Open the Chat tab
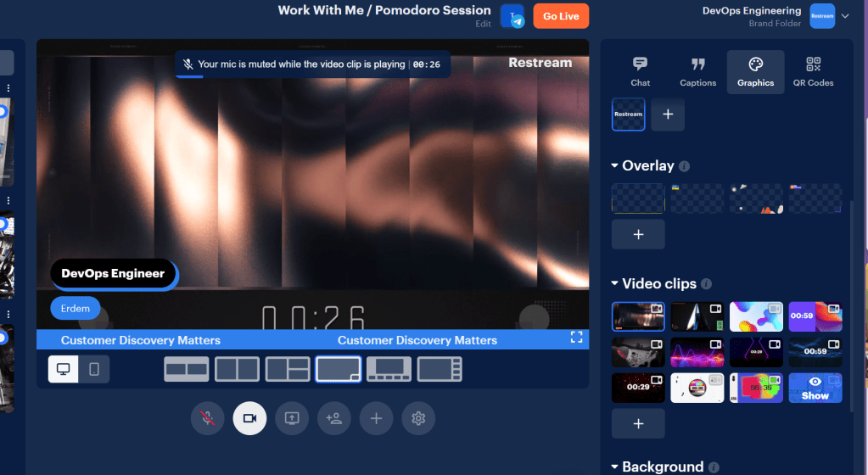Viewport: 868px width, 475px height. click(640, 72)
